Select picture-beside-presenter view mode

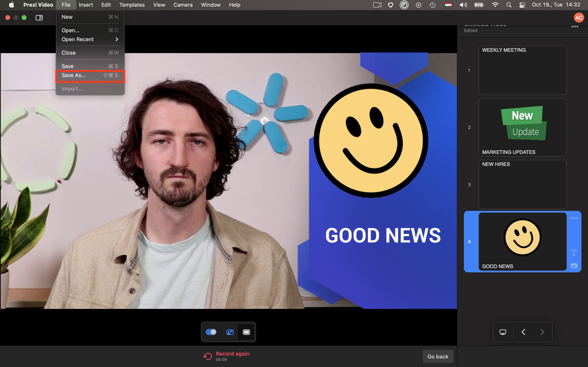click(230, 332)
